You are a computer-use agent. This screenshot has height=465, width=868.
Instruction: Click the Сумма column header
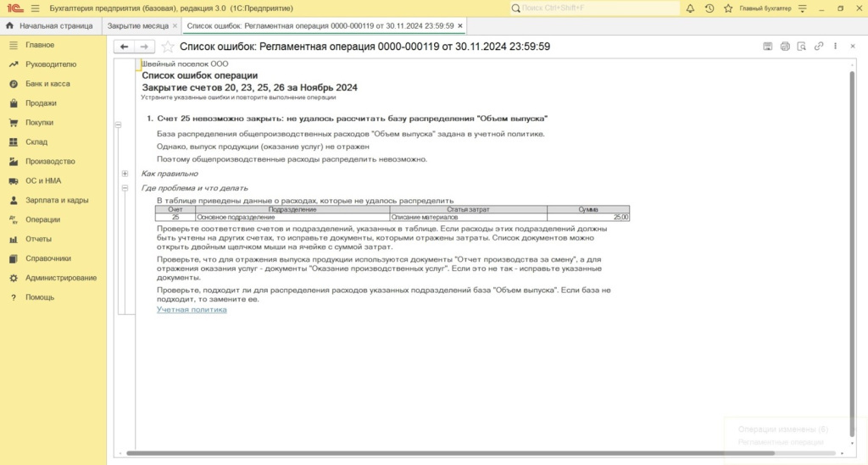[588, 209]
